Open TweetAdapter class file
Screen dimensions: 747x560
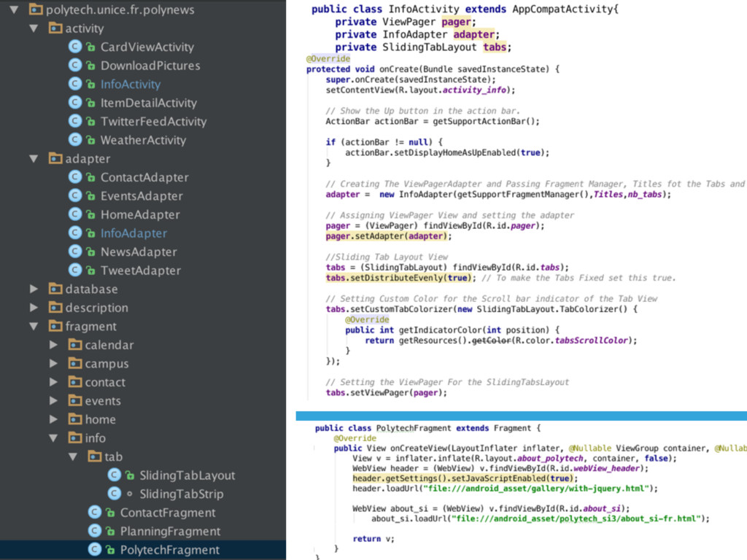coord(141,270)
